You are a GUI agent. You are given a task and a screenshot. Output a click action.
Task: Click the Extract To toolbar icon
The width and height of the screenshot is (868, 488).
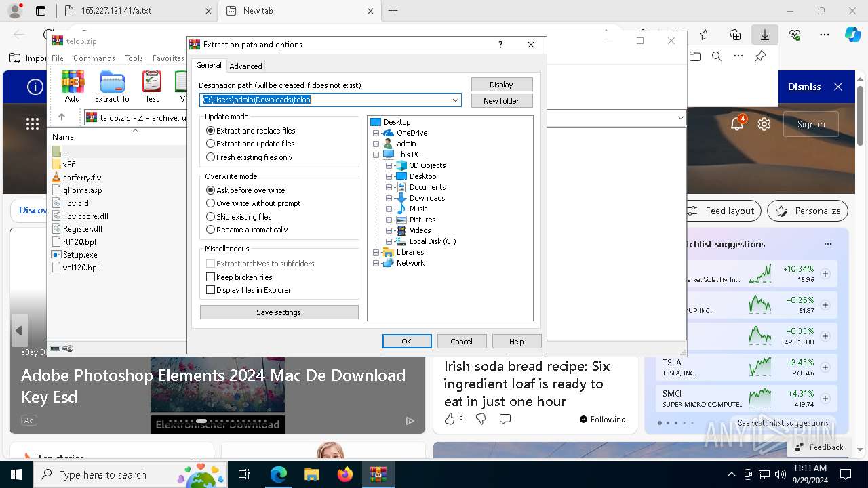[112, 86]
